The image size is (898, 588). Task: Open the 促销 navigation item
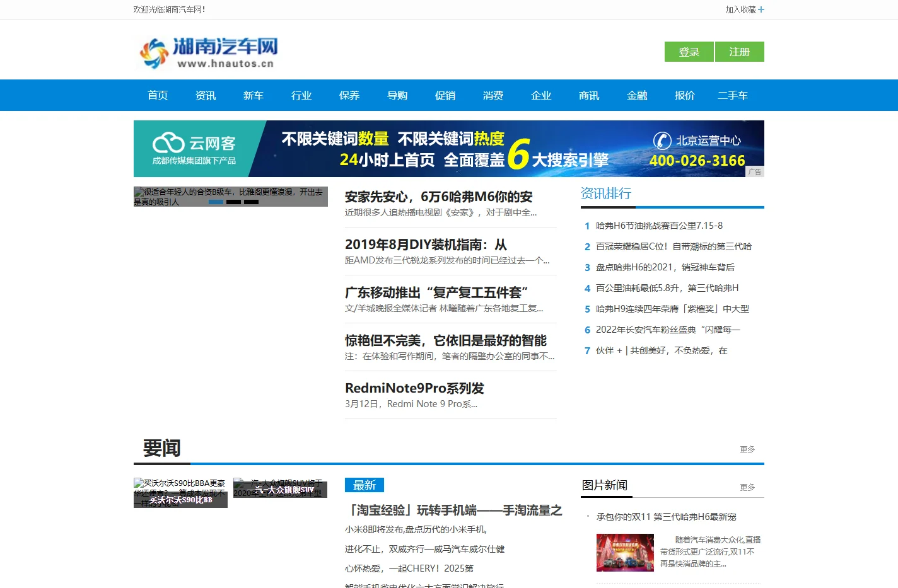tap(445, 95)
